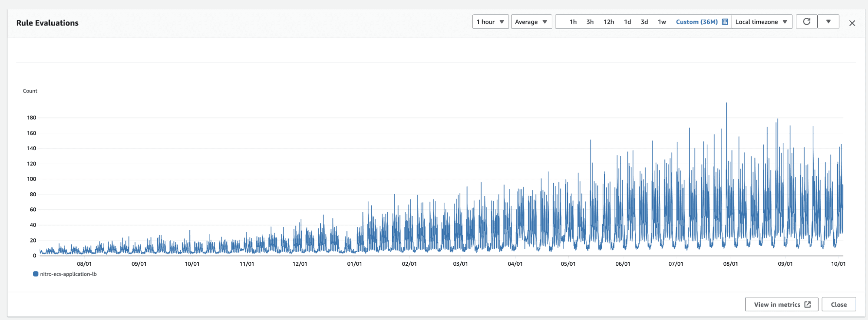This screenshot has width=868, height=320.
Task: Select the 1d time range
Action: [627, 22]
